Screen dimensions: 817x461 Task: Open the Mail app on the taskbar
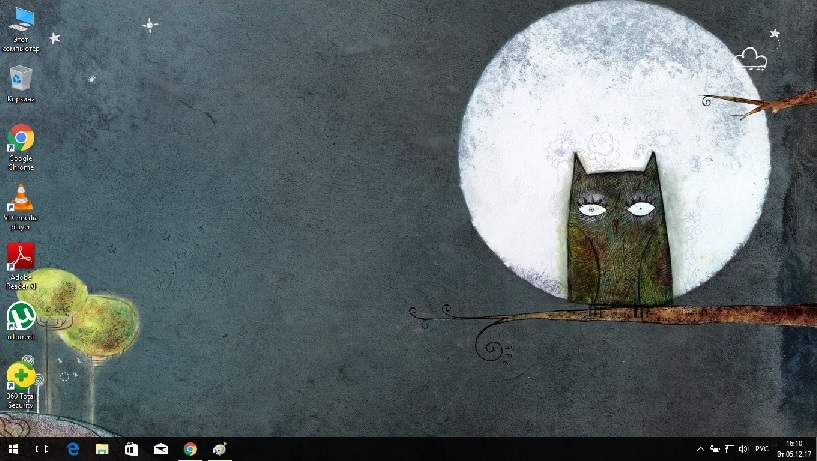(x=160, y=449)
